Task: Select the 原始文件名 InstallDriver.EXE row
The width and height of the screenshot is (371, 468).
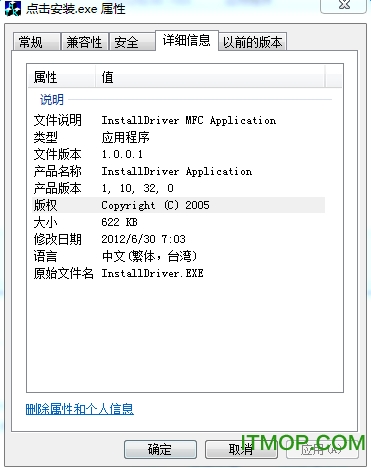Action: coord(178,273)
